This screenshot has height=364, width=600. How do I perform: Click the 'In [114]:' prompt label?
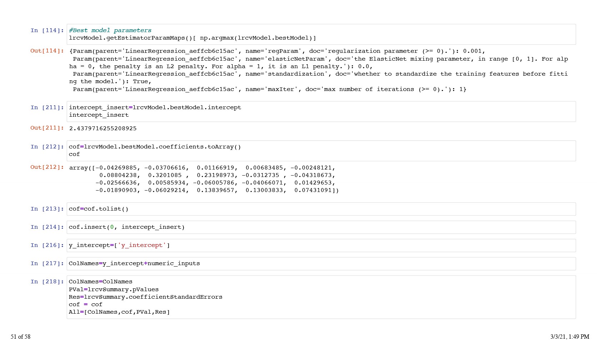coord(47,30)
